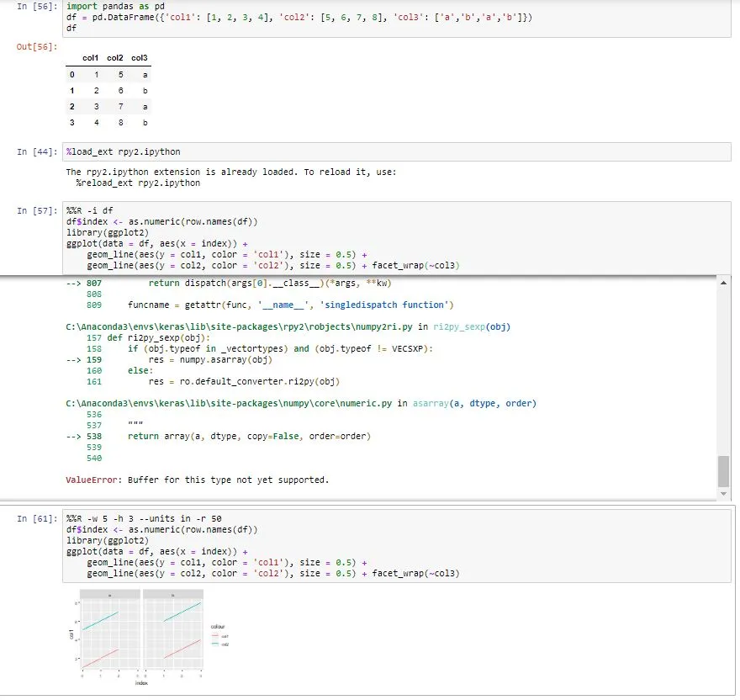Click the In [56] cell prompt

[37, 7]
